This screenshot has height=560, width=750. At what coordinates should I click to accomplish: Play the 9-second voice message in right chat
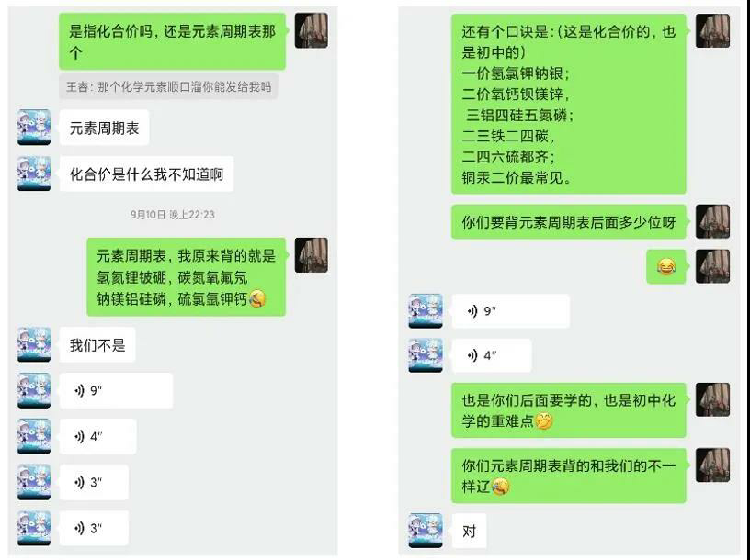click(x=510, y=311)
